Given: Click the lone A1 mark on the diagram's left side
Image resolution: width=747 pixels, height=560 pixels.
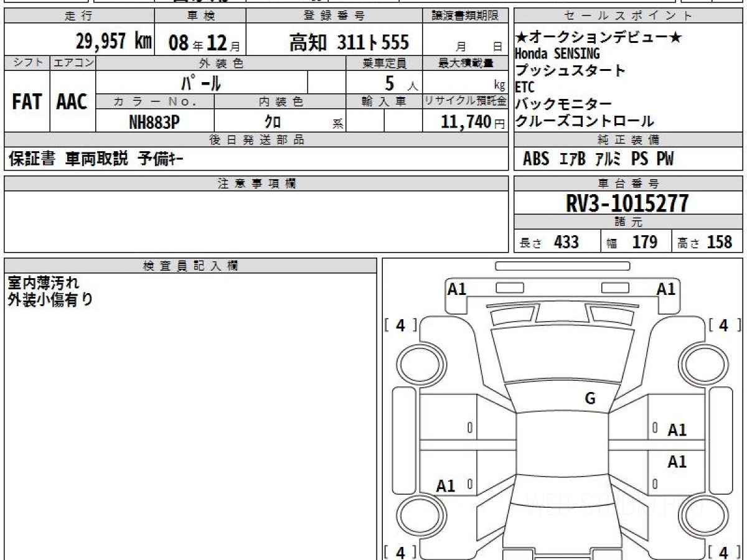Looking at the screenshot, I should click(446, 486).
